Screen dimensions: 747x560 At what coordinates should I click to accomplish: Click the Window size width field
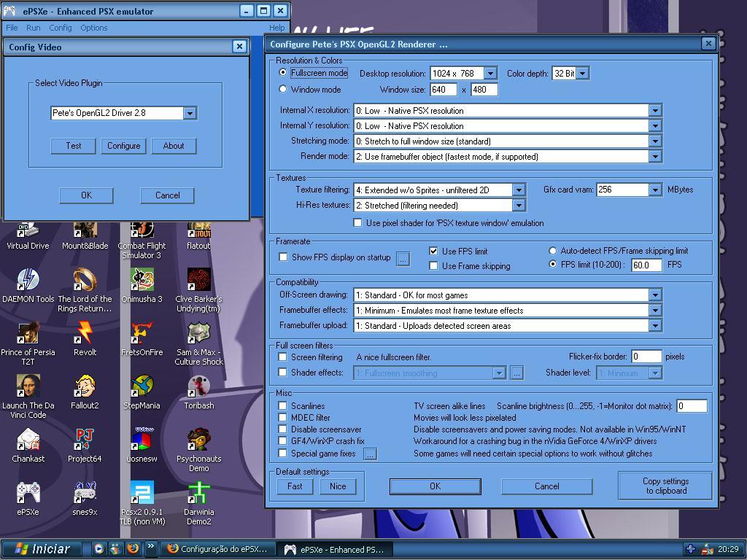point(444,90)
